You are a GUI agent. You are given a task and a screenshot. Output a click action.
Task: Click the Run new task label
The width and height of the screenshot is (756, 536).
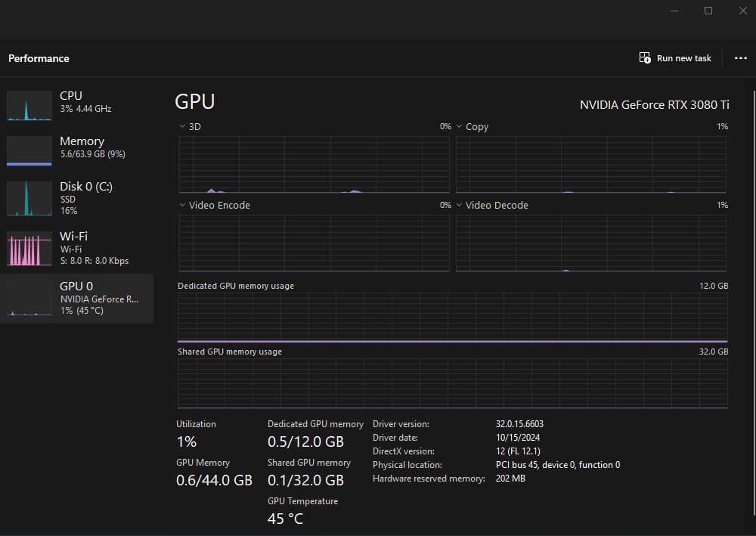pyautogui.click(x=683, y=58)
